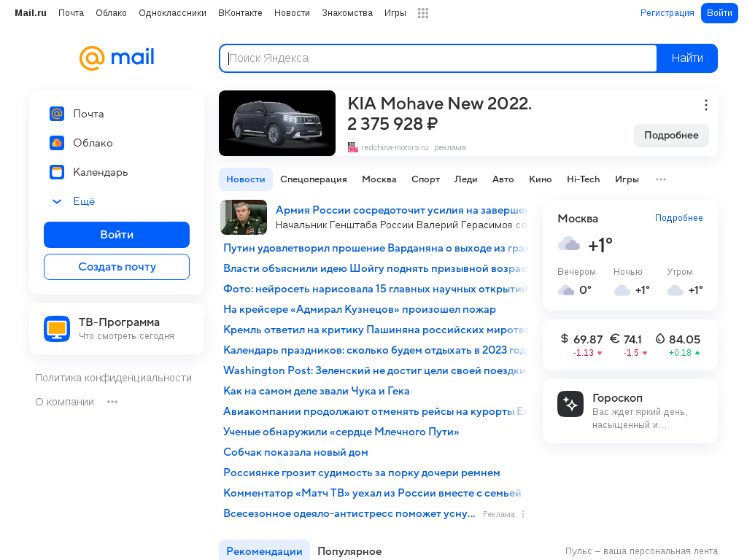Switch to the Москва news tab
This screenshot has width=747, height=560.
tap(379, 179)
